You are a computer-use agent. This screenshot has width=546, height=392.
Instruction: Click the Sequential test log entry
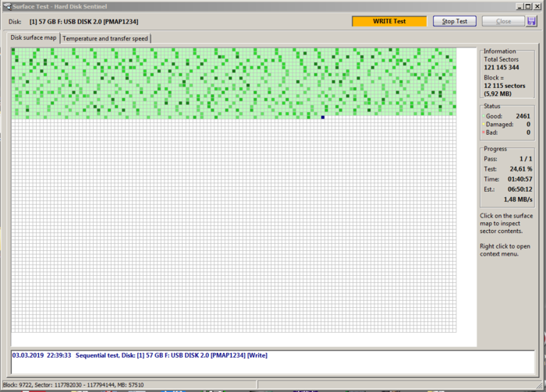(x=140, y=355)
